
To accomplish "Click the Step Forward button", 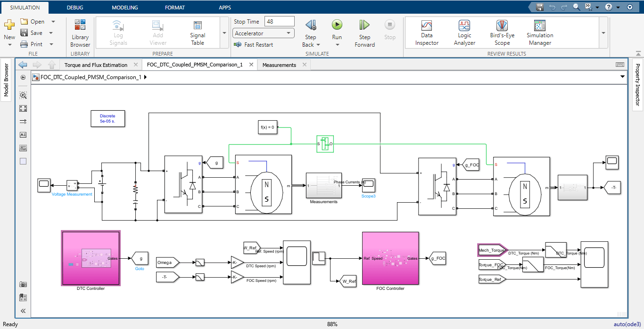I will point(364,32).
